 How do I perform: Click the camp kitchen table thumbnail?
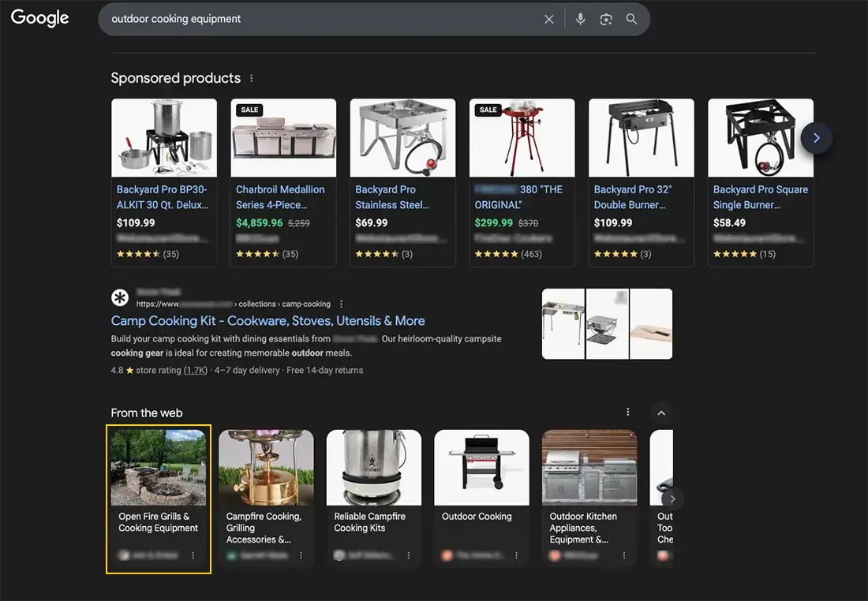(563, 323)
